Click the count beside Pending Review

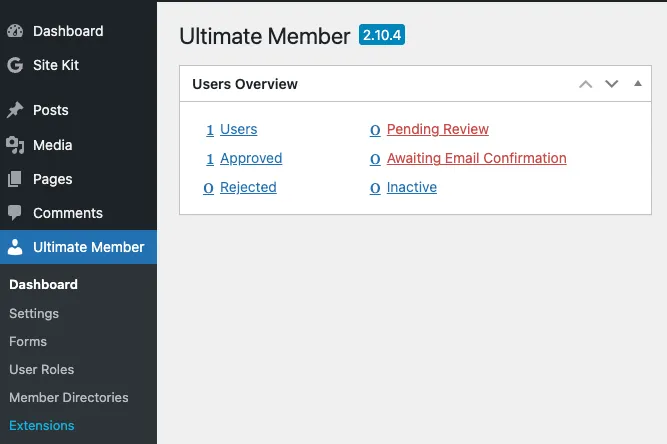pyautogui.click(x=375, y=130)
